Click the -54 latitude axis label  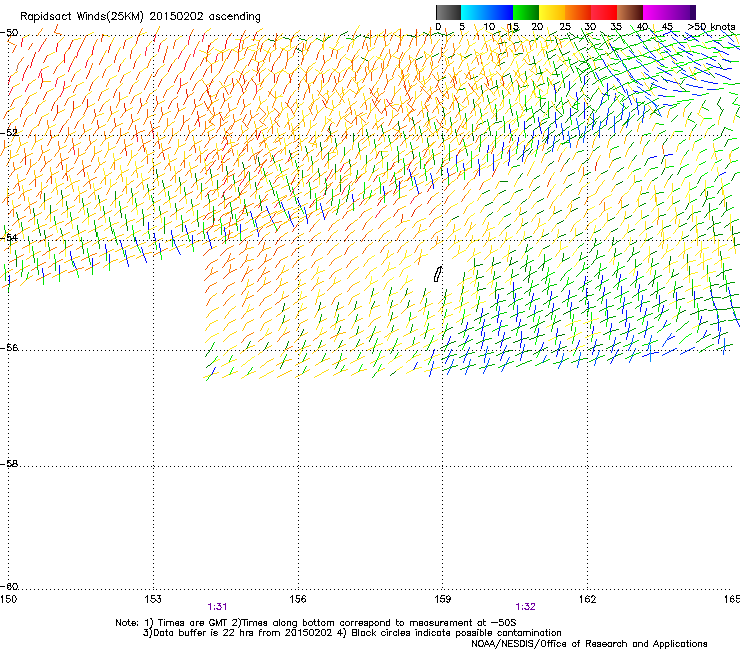pos(9,237)
